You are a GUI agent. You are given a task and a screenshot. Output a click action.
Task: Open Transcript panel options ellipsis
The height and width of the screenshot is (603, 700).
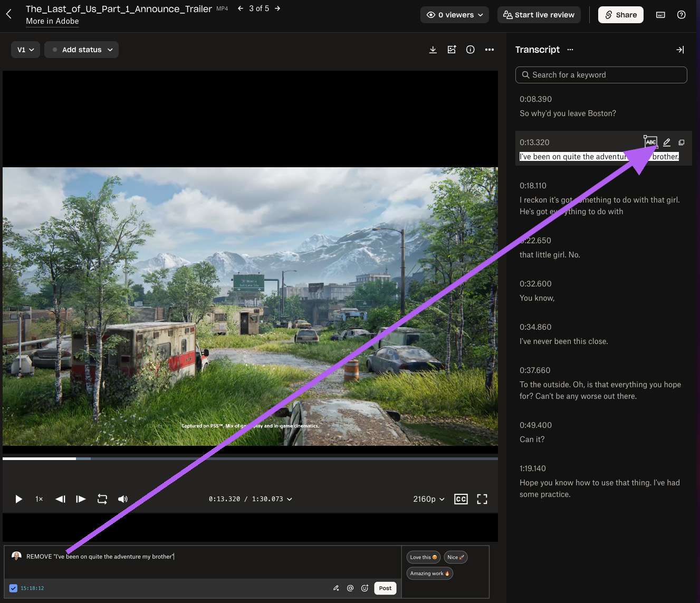[570, 50]
